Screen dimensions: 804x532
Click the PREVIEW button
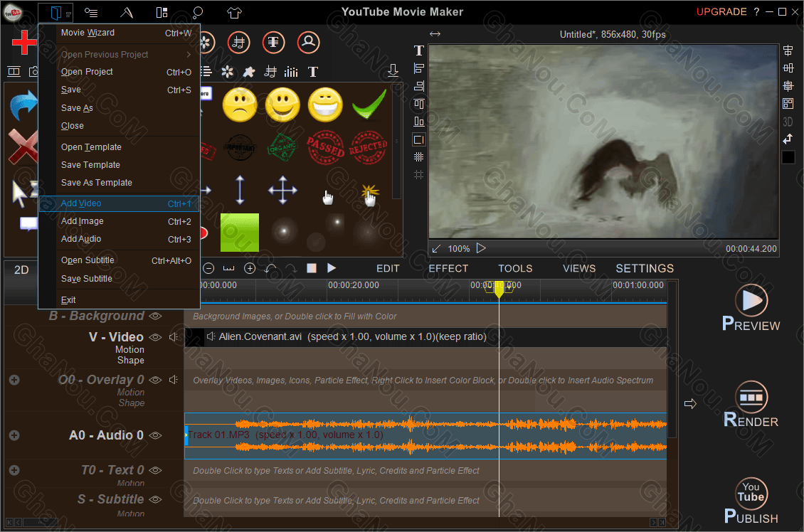751,307
